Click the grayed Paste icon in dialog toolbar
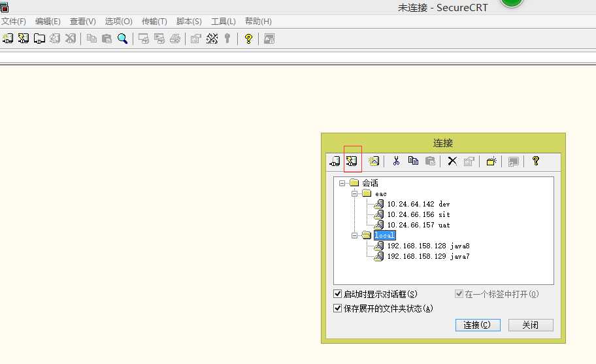This screenshot has width=596, height=364. (x=430, y=161)
